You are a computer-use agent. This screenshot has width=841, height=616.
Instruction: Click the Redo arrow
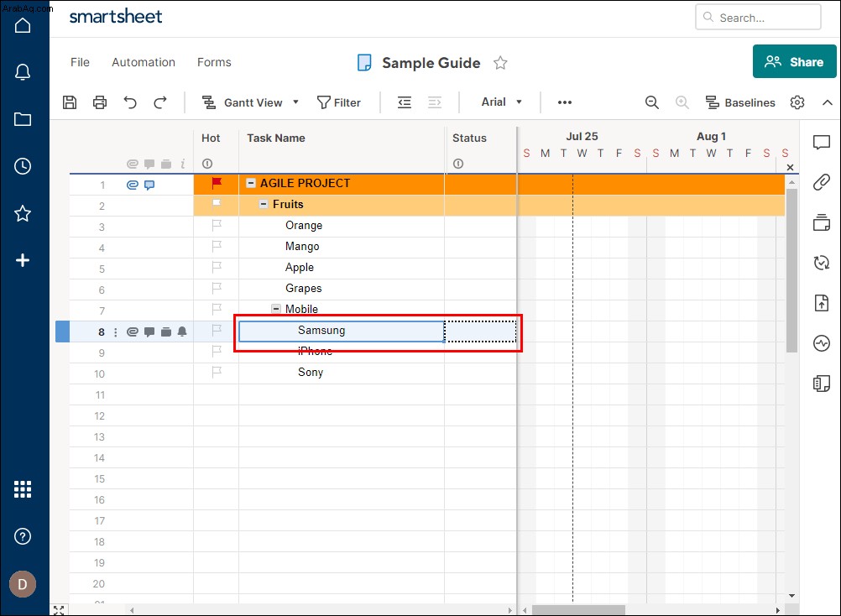click(159, 102)
